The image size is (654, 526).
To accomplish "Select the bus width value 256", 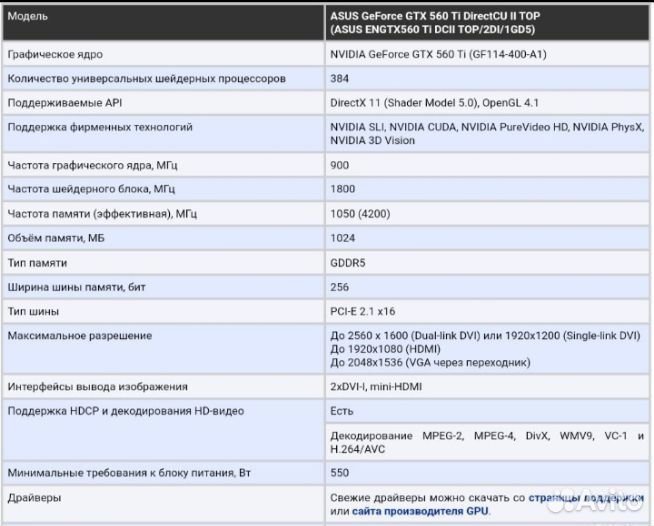I will click(340, 287).
